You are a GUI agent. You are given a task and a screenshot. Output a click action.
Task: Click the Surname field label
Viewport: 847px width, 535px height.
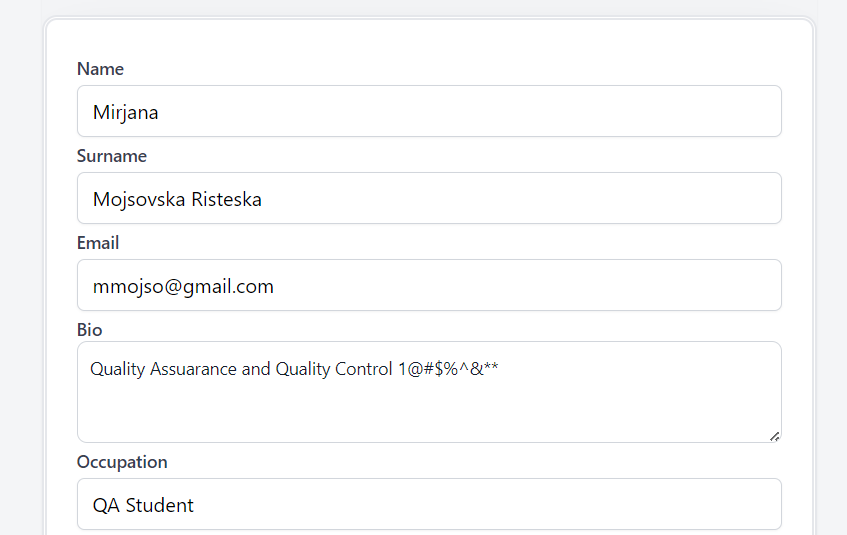click(x=112, y=156)
